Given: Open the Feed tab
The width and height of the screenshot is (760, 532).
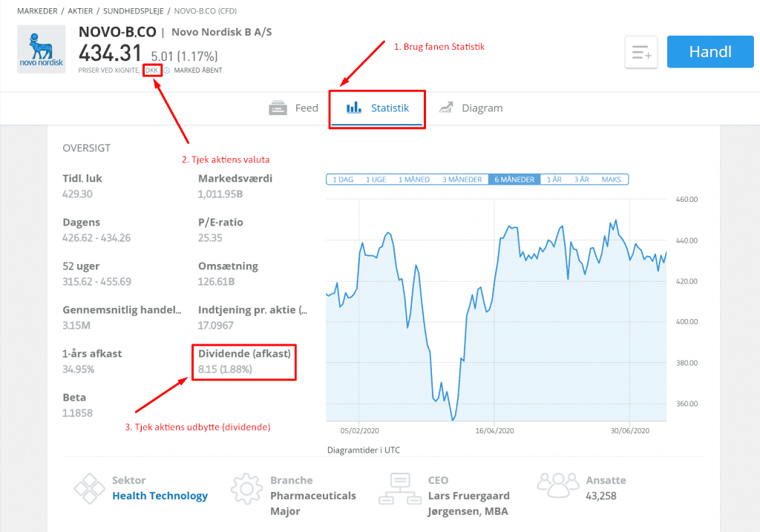Looking at the screenshot, I should tap(294, 108).
